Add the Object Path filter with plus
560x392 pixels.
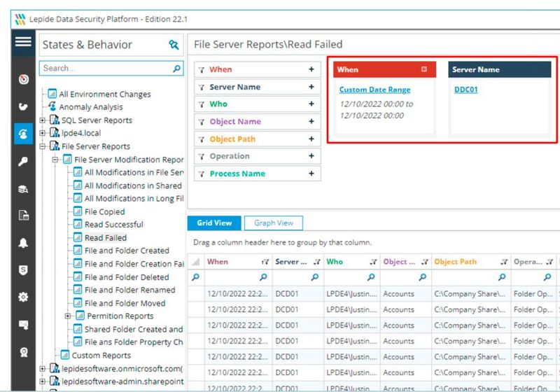click(311, 139)
